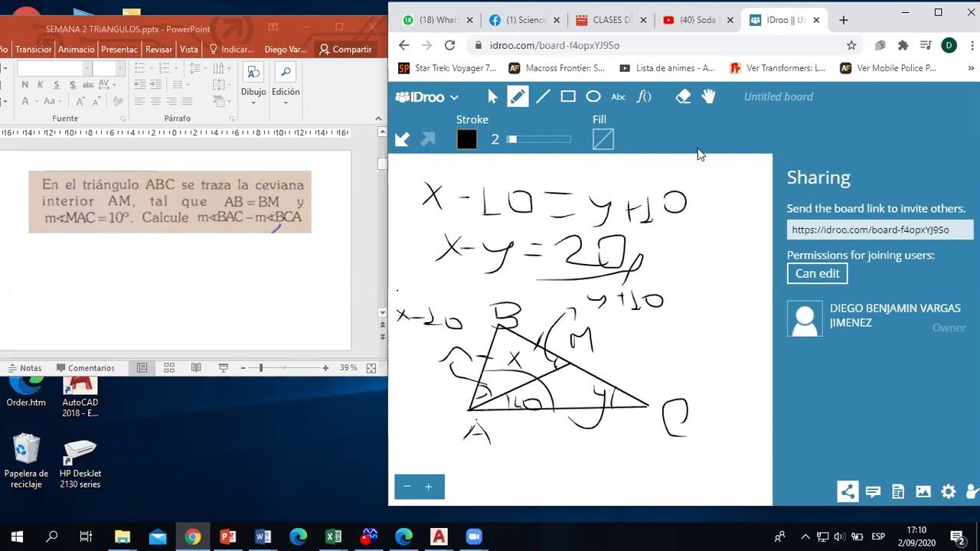Viewport: 980px width, 551px height.
Task: Open the font size combo box
Action: tap(109, 68)
